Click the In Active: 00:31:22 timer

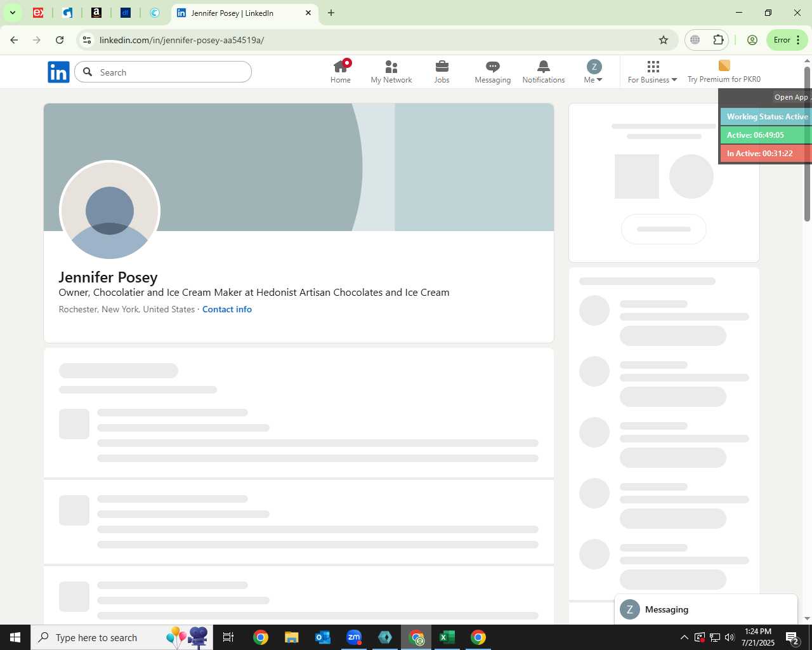[766, 154]
